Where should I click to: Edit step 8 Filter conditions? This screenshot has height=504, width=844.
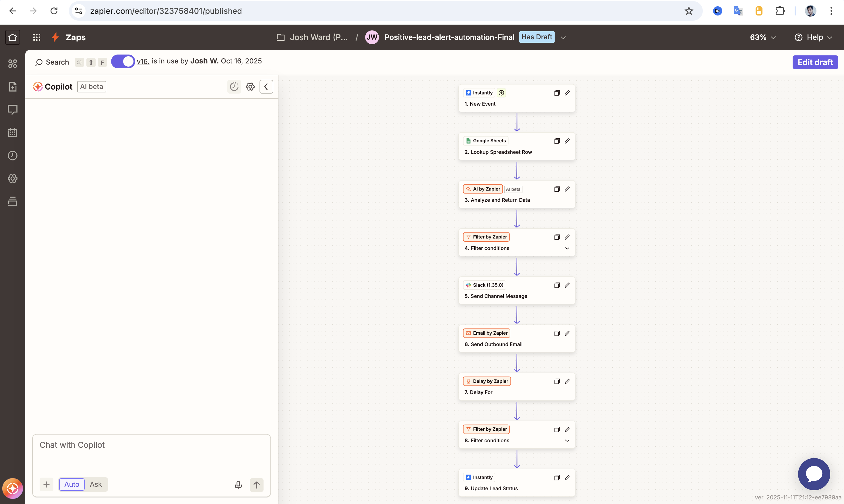pyautogui.click(x=567, y=429)
